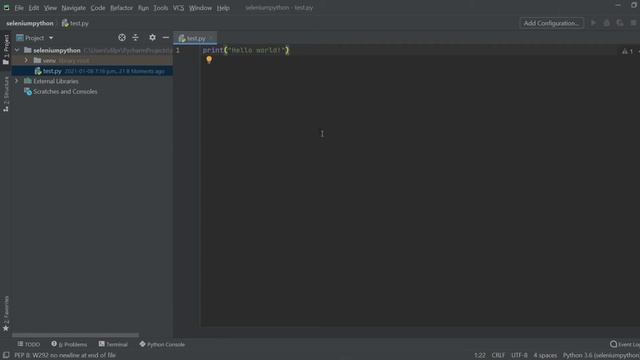
Task: Click the Run play icon in toolbar
Action: (x=593, y=23)
